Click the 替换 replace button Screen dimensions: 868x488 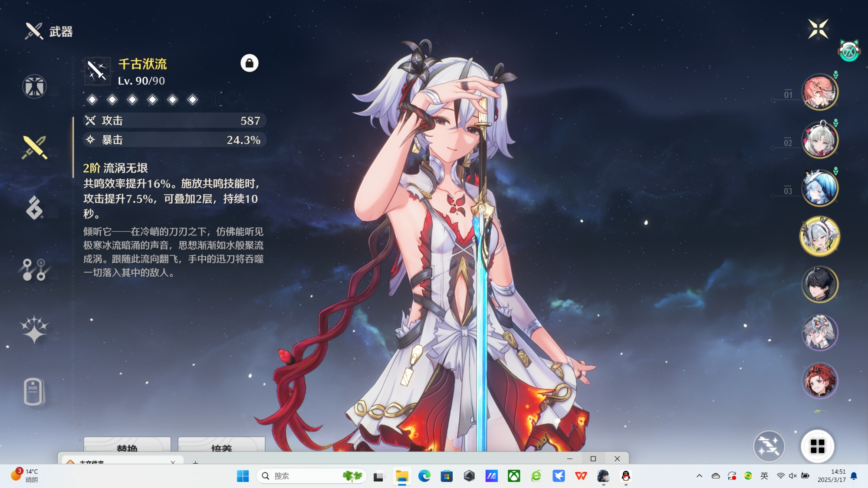pyautogui.click(x=127, y=445)
